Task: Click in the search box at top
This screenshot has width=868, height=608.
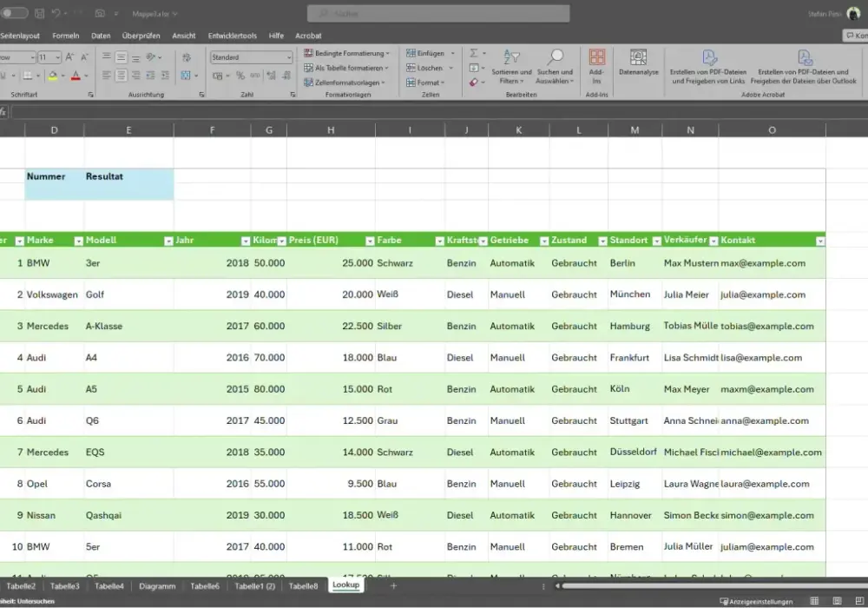Action: (x=438, y=13)
